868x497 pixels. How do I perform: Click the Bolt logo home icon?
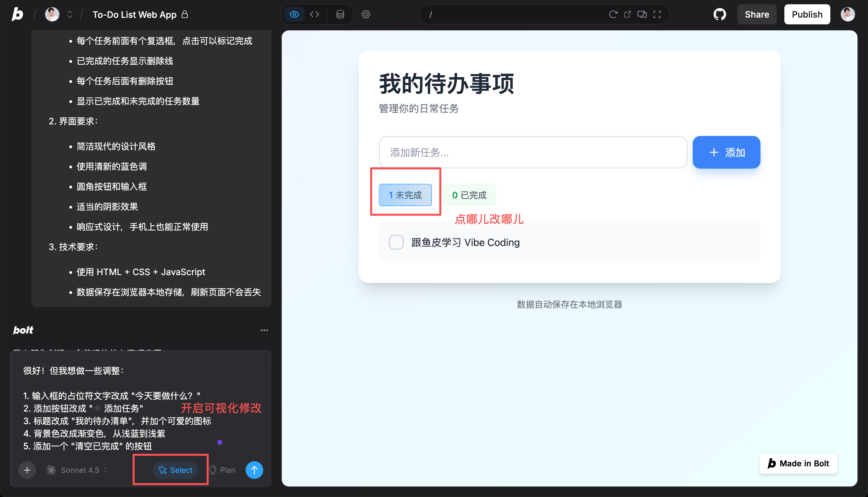pos(17,14)
